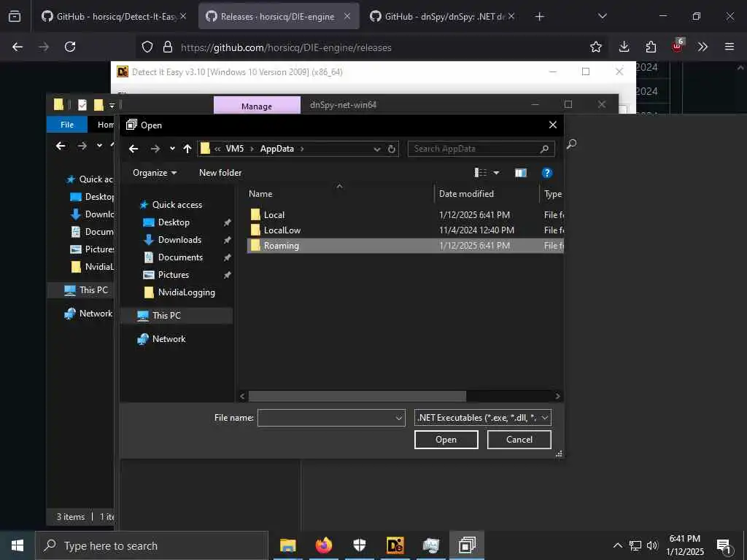
Task: Open Firefox from the taskbar
Action: (x=323, y=545)
